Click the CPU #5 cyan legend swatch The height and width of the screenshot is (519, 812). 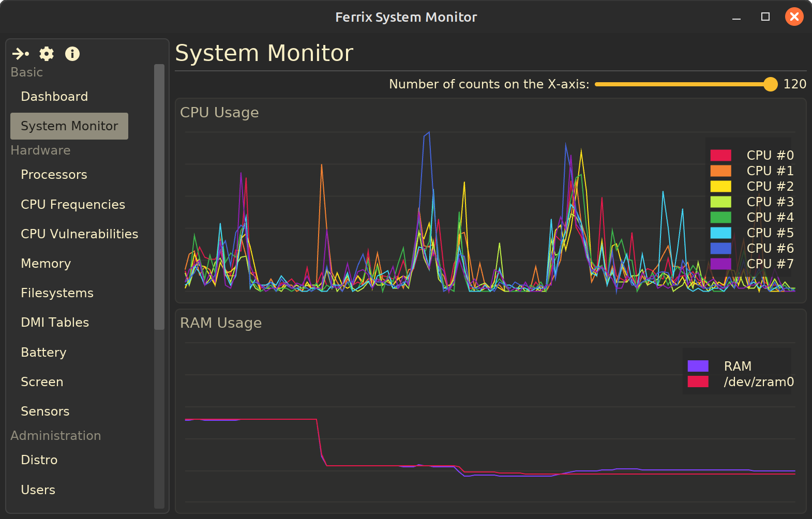tap(720, 233)
